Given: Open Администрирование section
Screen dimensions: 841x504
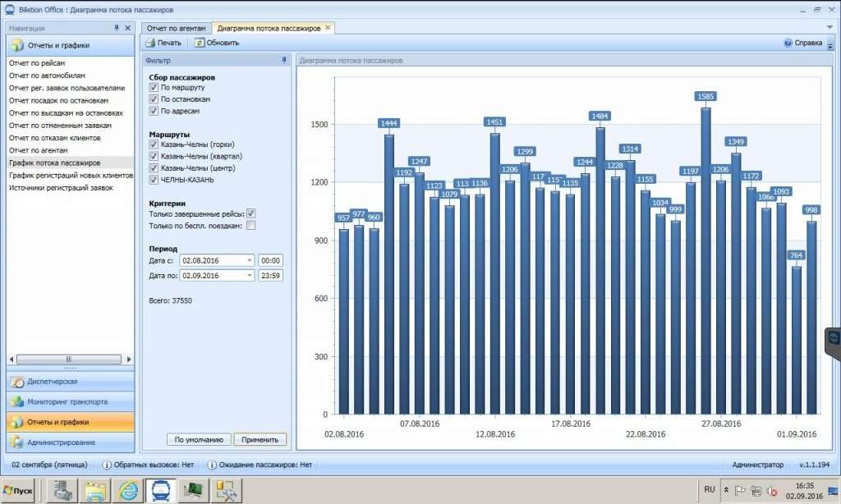Looking at the screenshot, I should click(x=71, y=442).
